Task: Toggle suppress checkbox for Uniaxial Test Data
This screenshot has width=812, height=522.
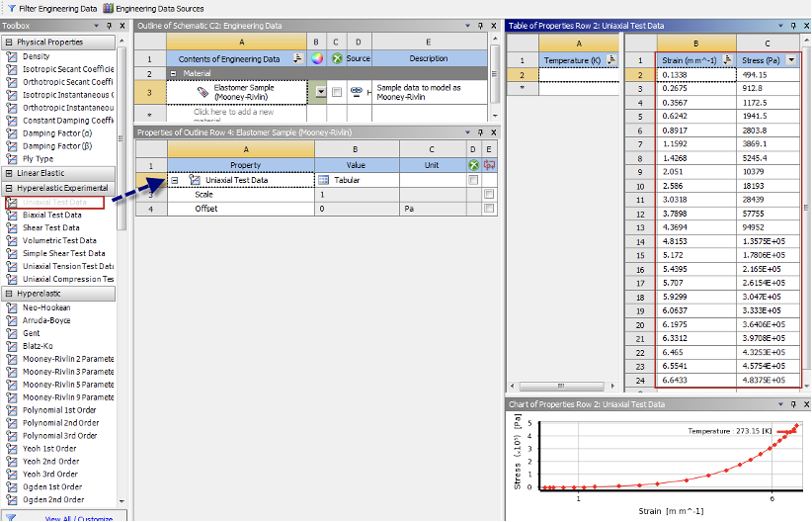Action: click(x=473, y=180)
